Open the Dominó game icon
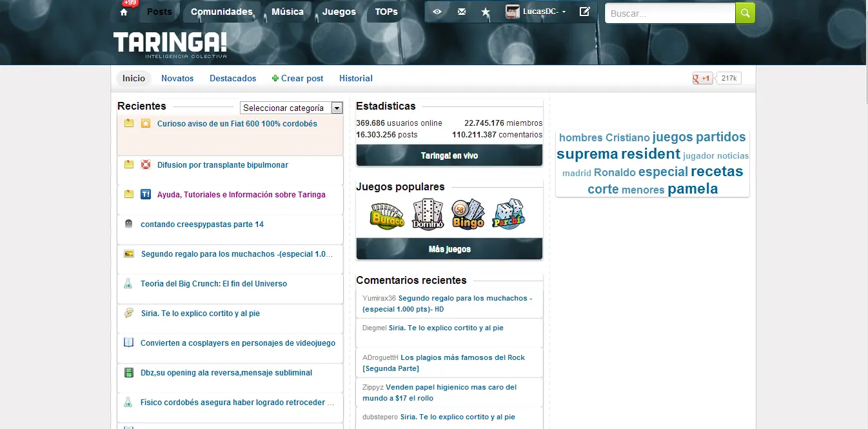 [x=428, y=214]
